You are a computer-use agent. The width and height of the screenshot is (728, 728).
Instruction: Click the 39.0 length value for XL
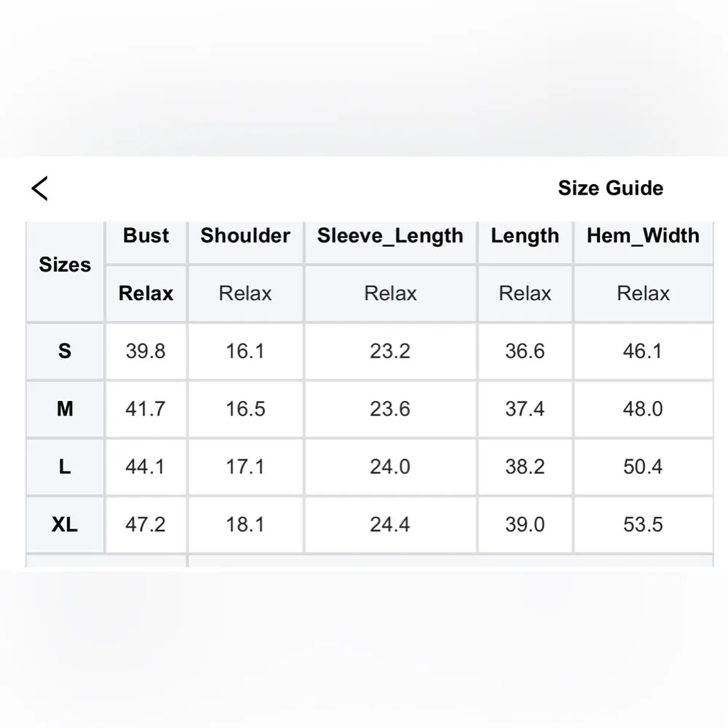[x=525, y=524]
